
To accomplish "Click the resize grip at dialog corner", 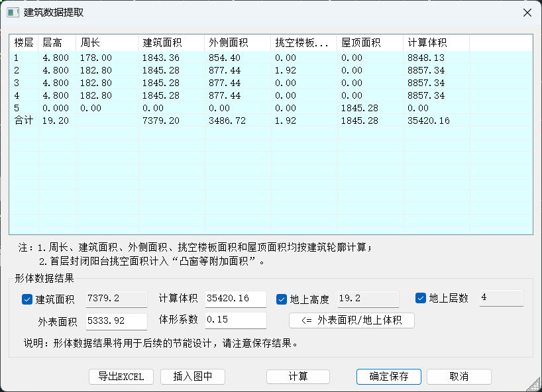I will tap(535, 385).
